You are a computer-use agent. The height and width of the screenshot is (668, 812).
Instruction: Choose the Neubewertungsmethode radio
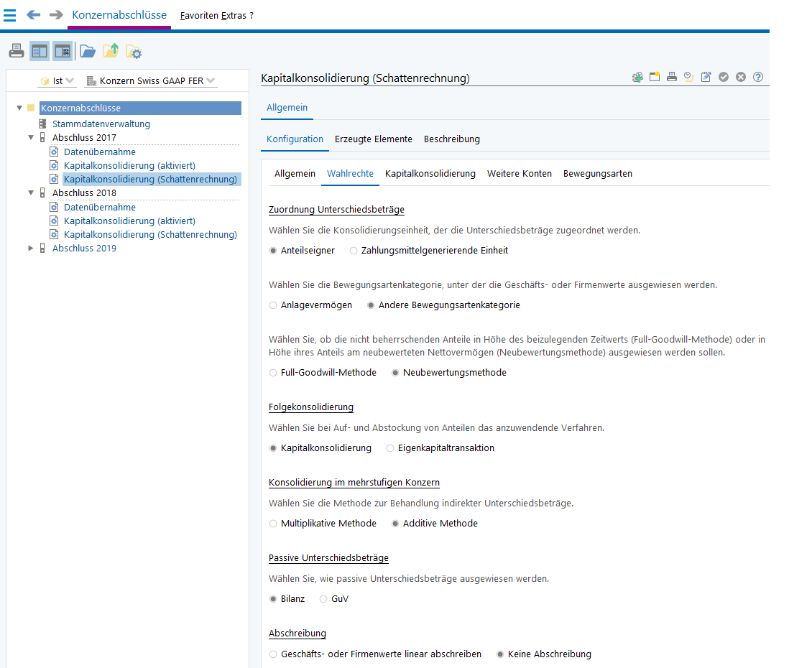coord(395,373)
